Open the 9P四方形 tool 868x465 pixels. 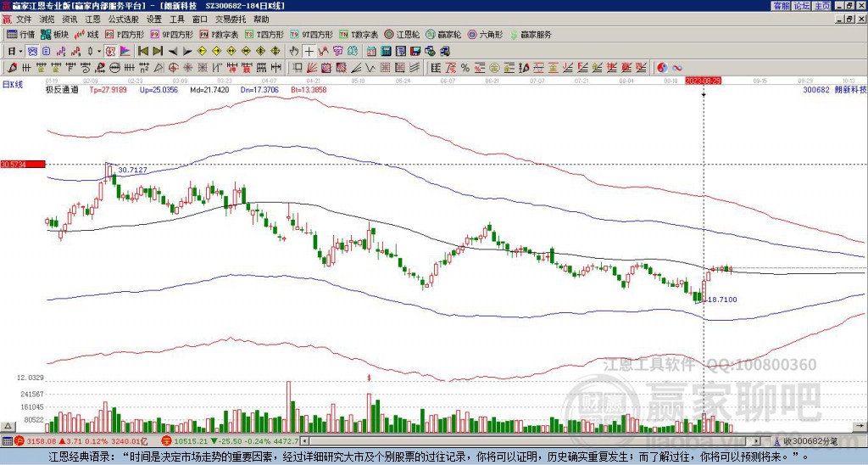click(x=172, y=34)
